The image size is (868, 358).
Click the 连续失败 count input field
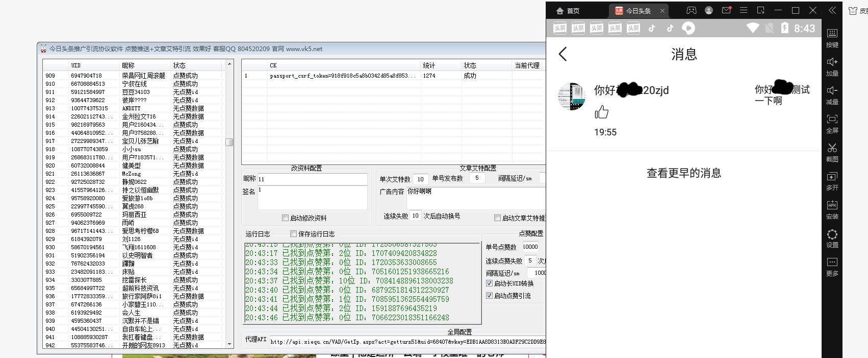pyautogui.click(x=416, y=216)
